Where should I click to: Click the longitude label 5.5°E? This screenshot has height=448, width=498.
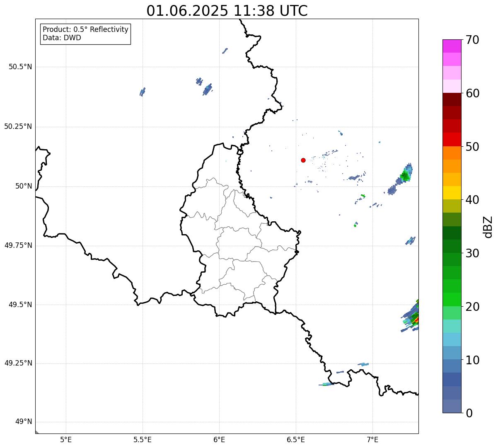[143, 440]
